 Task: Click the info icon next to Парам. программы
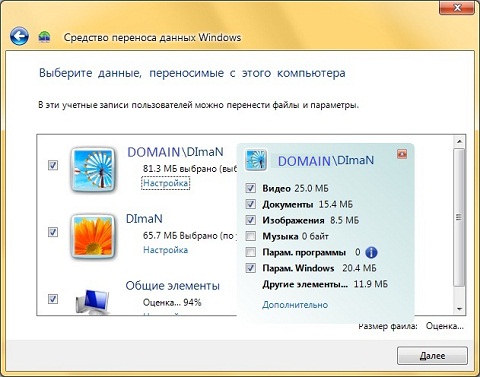point(371,252)
